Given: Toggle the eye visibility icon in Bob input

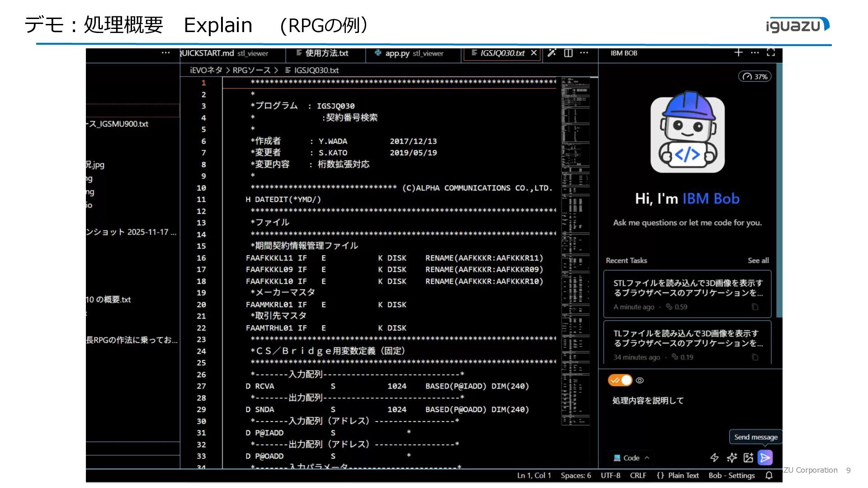Looking at the screenshot, I should [640, 380].
